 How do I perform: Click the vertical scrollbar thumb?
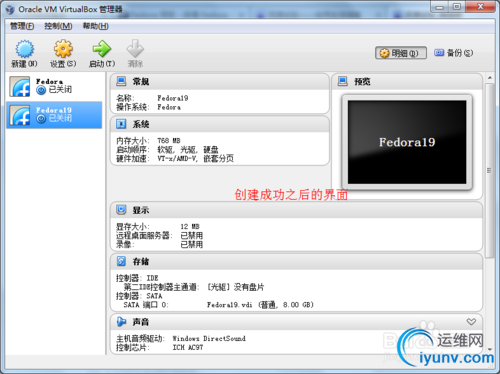click(490, 171)
